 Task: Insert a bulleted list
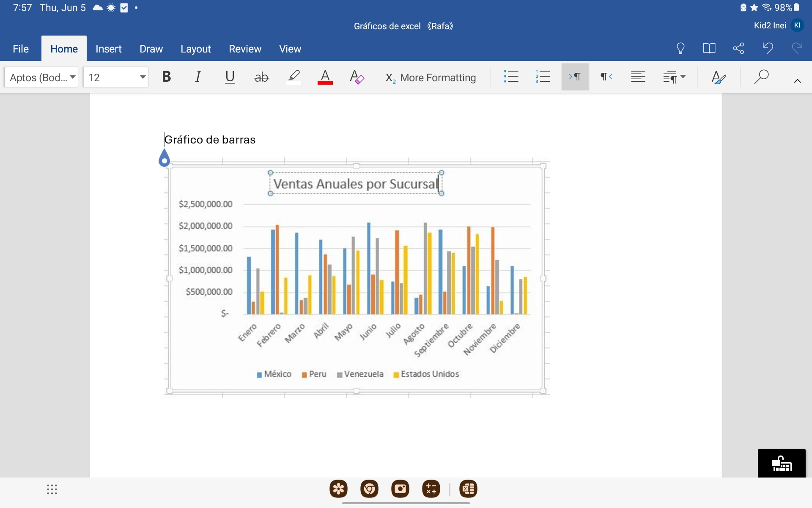(x=511, y=77)
